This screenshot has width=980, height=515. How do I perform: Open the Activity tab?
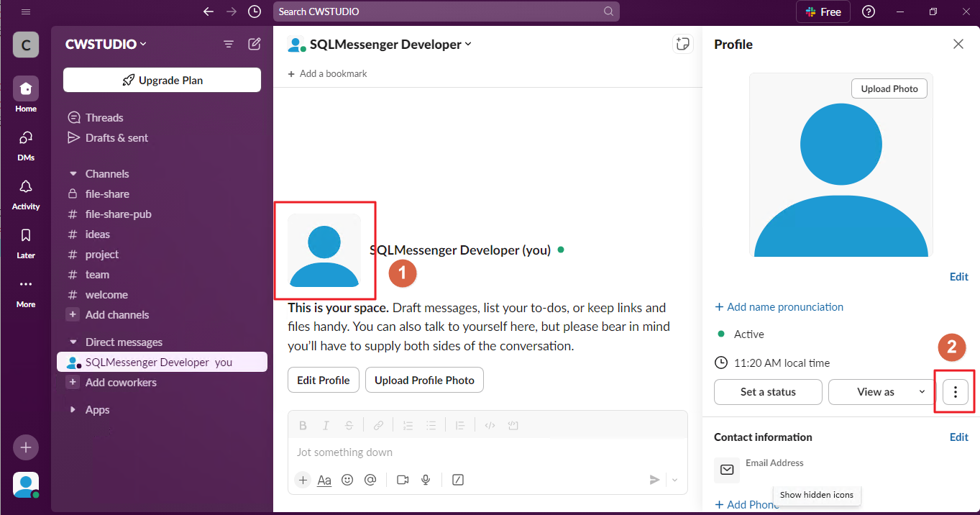coord(26,193)
